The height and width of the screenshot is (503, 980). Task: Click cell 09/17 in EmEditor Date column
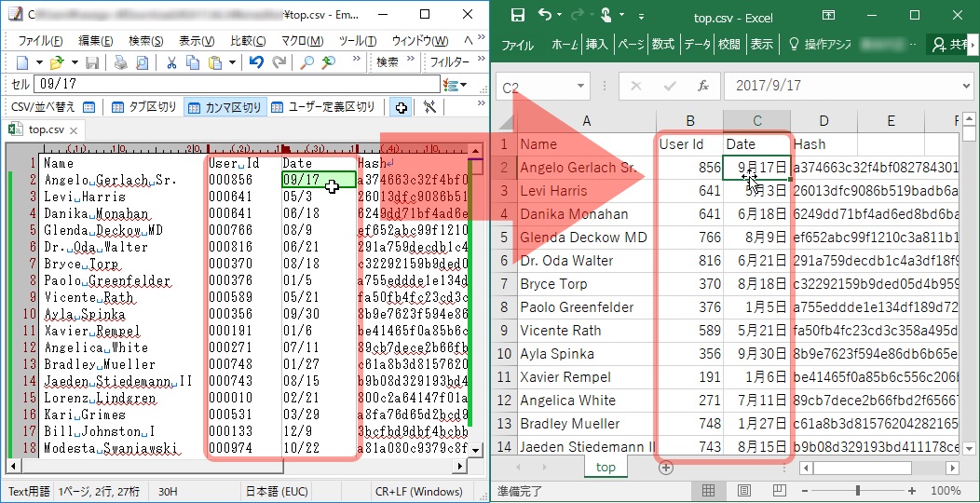click(319, 180)
